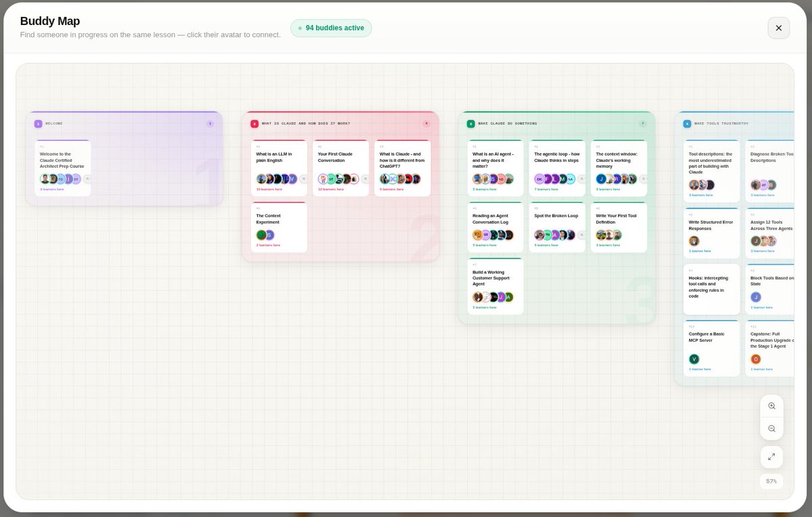Image resolution: width=812 pixels, height=517 pixels.
Task: Click the J avatar in Block Tools Based on State
Action: tap(756, 297)
